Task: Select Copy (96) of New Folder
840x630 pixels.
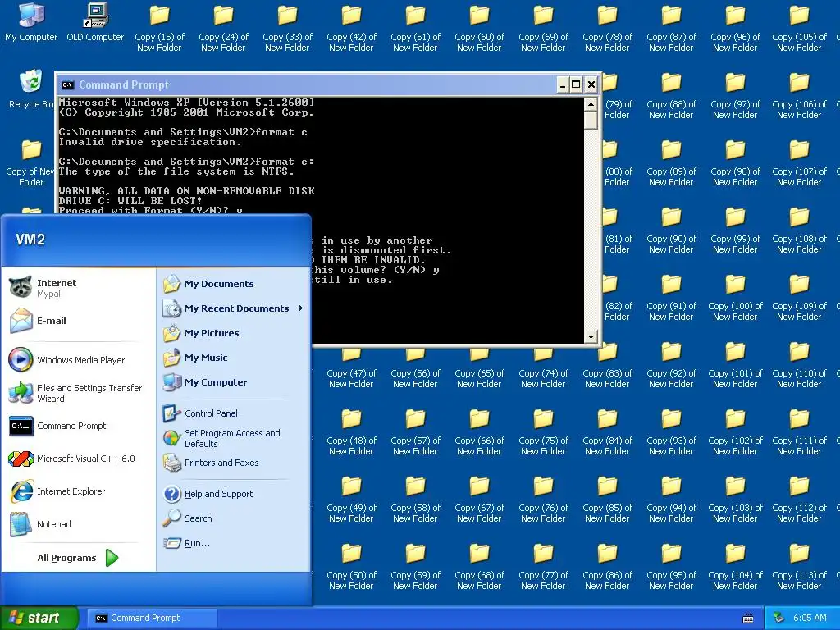Action: point(735,28)
